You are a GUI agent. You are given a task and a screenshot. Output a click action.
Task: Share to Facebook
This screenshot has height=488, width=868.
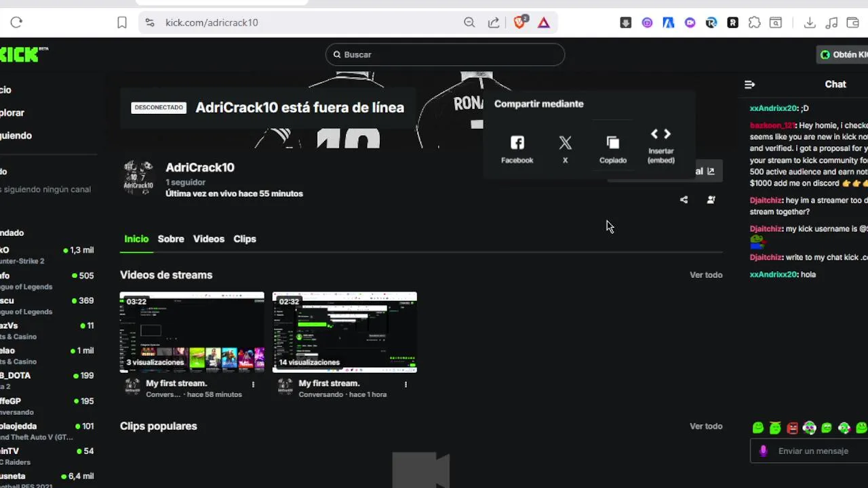pos(517,149)
